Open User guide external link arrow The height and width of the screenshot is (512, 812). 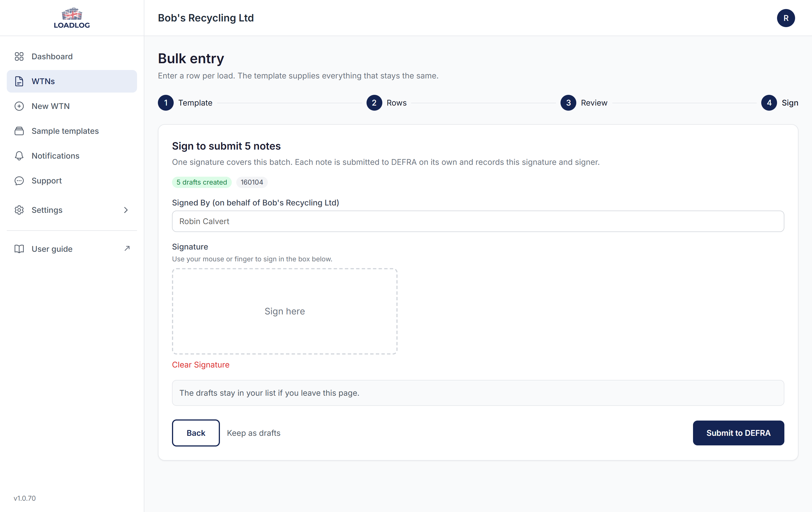pyautogui.click(x=127, y=248)
